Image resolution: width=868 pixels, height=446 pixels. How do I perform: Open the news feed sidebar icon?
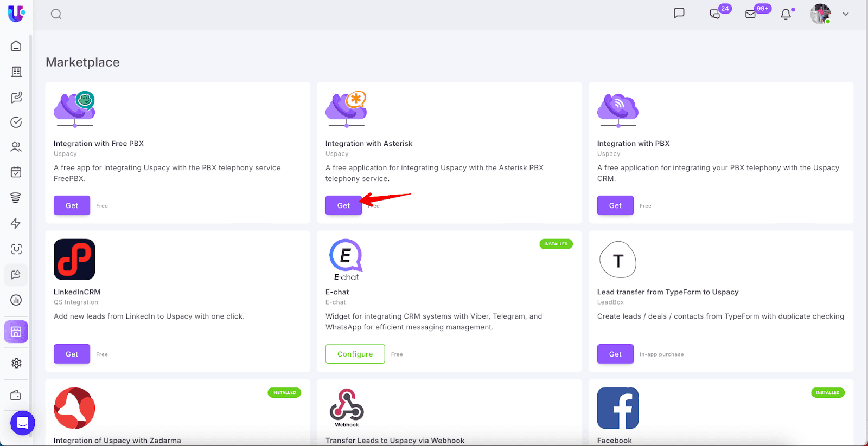(16, 72)
